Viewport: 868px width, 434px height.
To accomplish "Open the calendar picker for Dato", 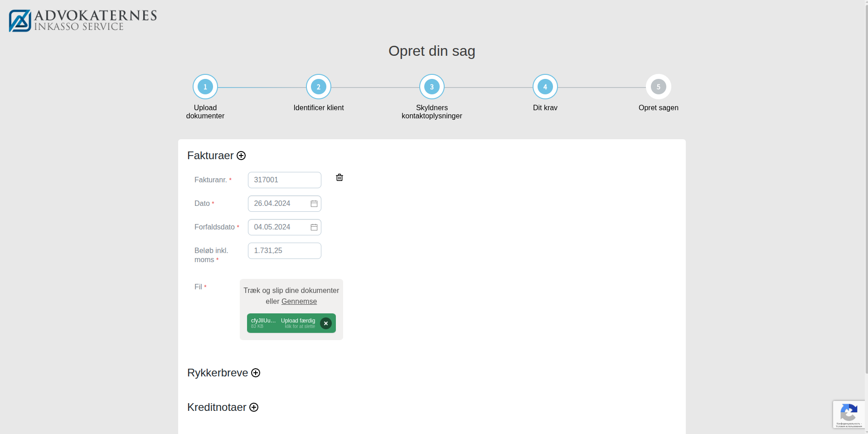I will pos(314,204).
